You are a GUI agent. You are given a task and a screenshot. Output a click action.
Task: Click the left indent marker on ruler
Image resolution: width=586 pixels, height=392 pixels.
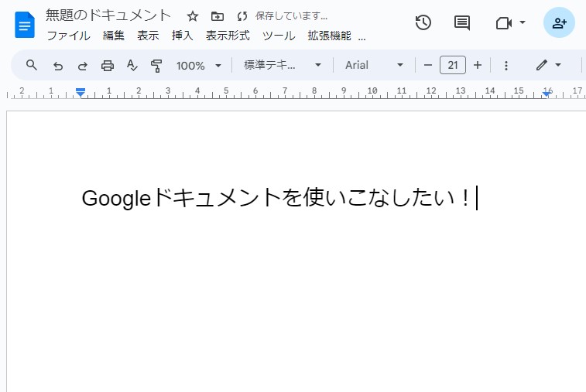coord(81,92)
